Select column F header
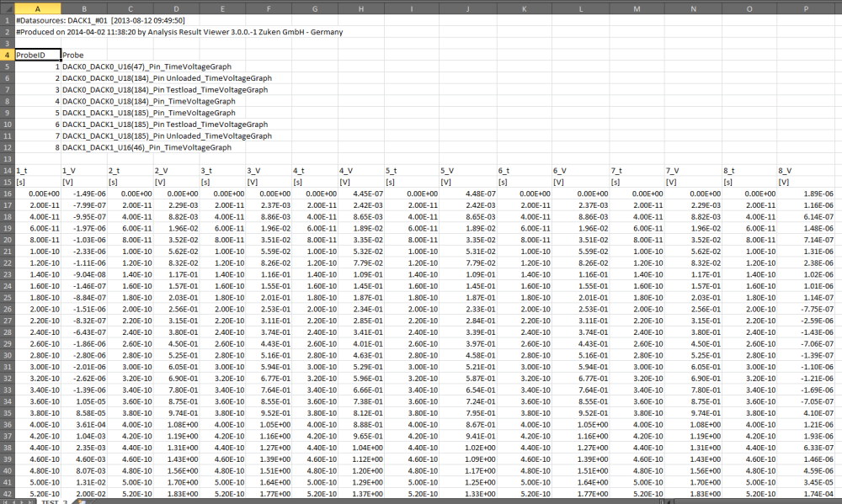This screenshot has width=842, height=504. (x=269, y=8)
